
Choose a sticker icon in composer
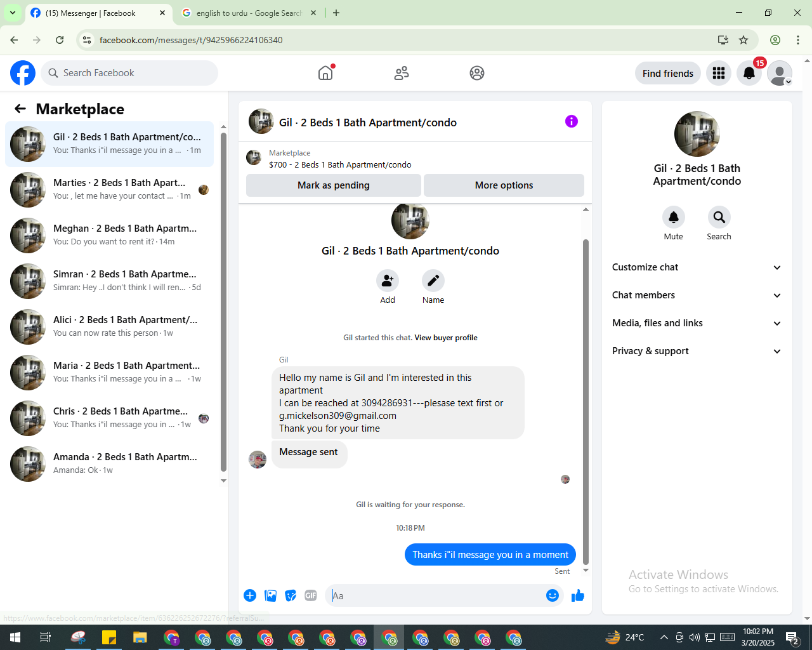[291, 595]
